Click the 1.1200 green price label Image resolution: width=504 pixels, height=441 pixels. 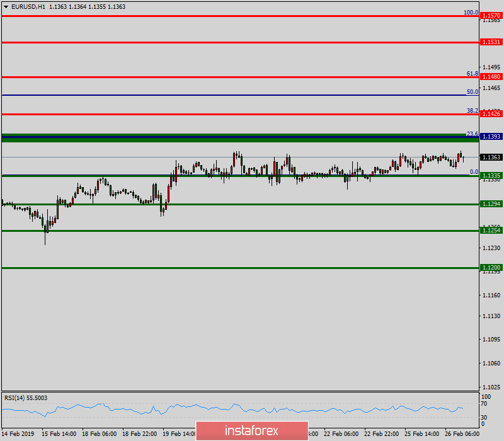[491, 267]
